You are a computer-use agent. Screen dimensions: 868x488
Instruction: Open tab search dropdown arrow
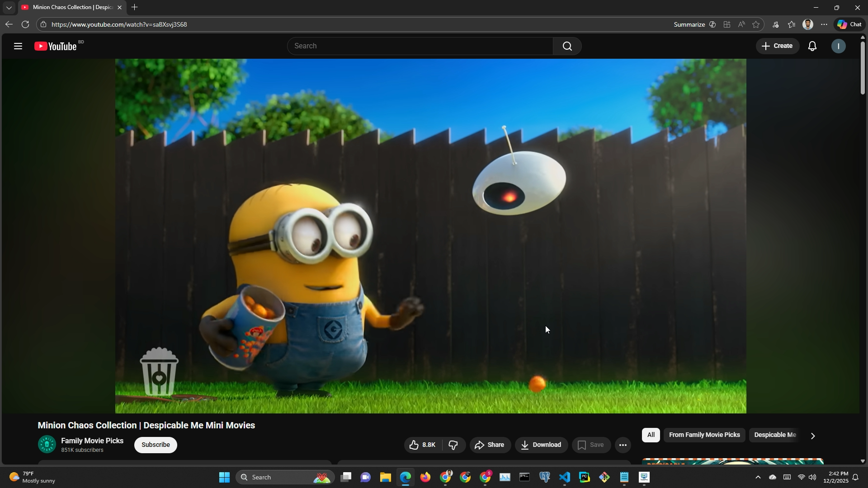[x=9, y=8]
